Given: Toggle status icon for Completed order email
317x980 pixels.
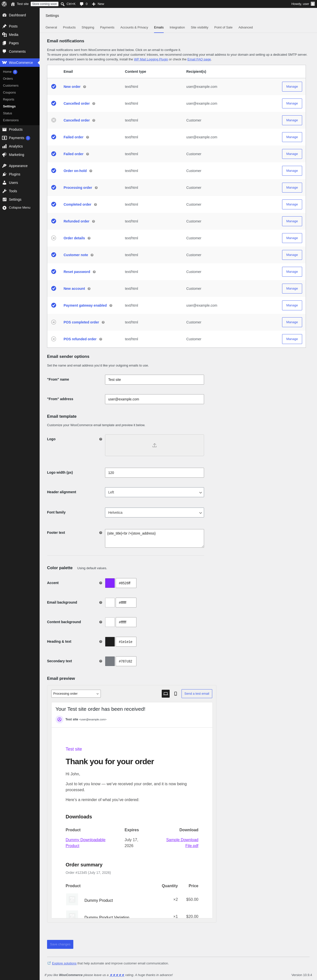Looking at the screenshot, I should 54,204.
